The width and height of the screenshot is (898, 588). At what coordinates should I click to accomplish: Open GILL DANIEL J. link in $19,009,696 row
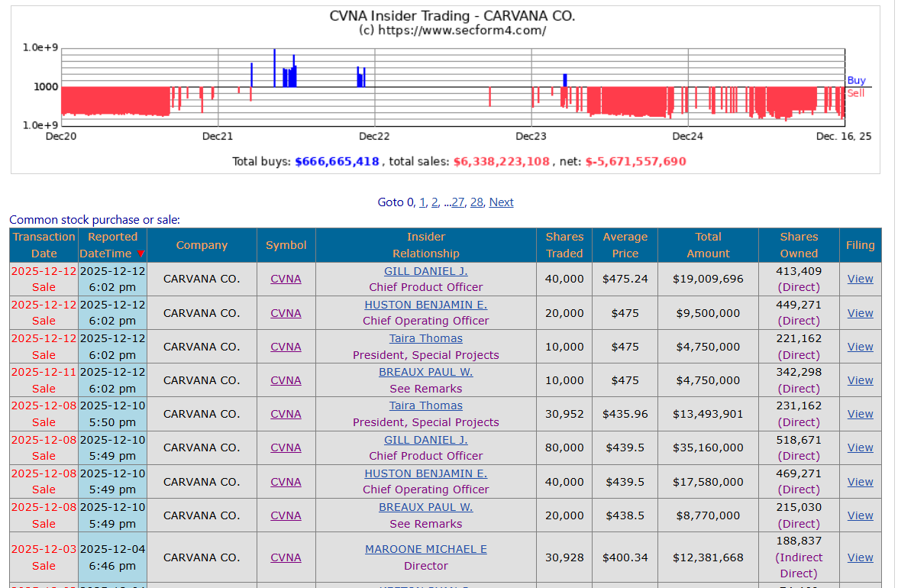(x=425, y=271)
